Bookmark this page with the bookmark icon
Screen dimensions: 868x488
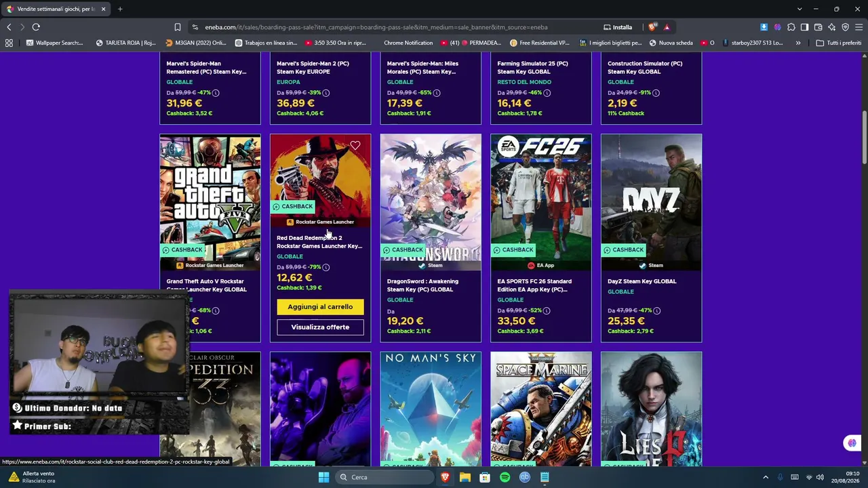[x=178, y=27]
